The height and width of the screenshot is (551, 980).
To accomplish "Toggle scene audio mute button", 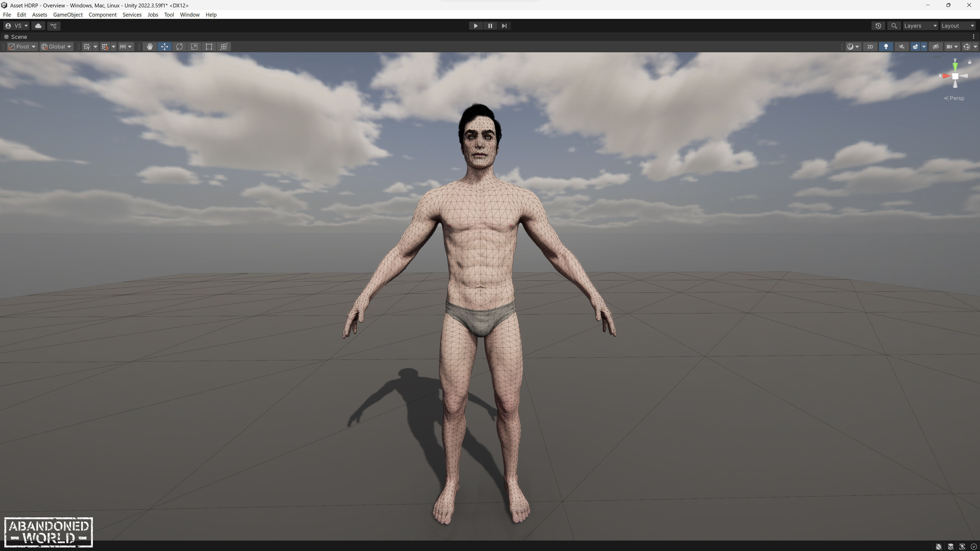I will pyautogui.click(x=902, y=46).
